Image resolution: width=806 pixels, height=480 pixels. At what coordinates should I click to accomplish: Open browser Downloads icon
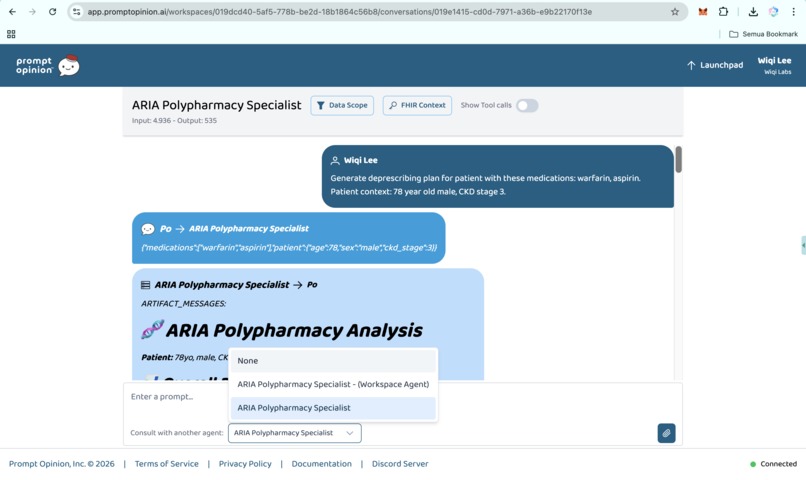coord(753,12)
